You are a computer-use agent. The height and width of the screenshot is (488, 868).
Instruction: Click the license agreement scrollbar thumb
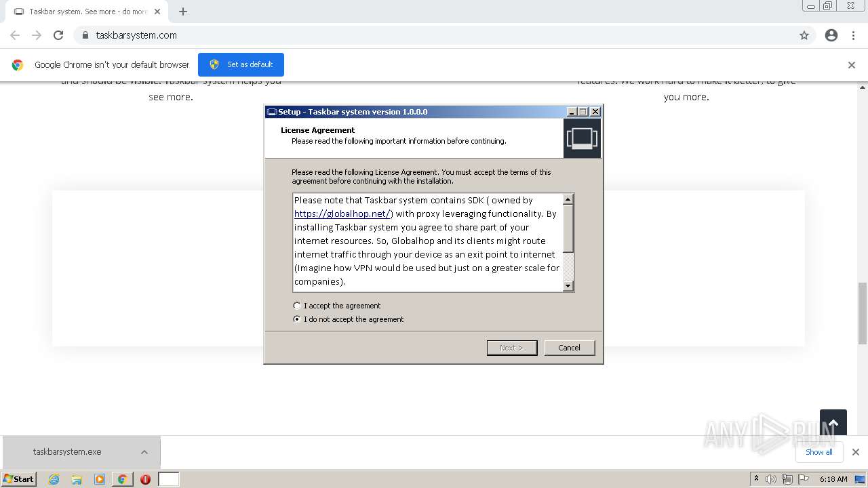[568, 228]
